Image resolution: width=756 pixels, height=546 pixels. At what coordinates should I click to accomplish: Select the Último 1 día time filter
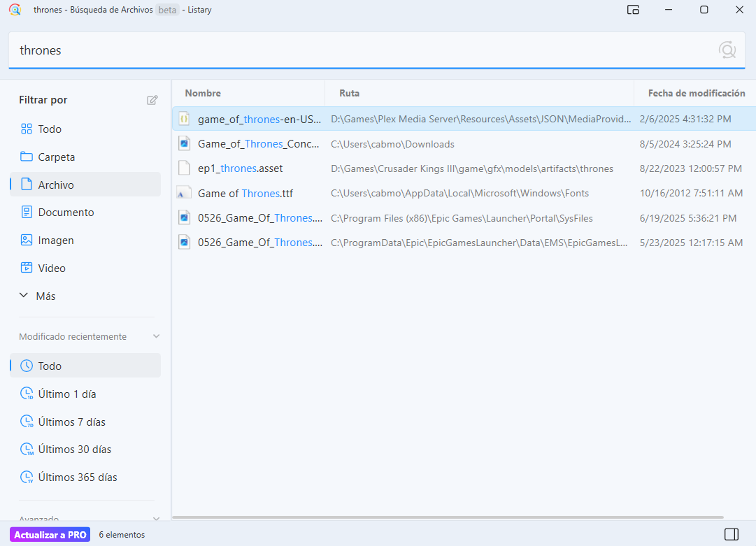coord(67,394)
